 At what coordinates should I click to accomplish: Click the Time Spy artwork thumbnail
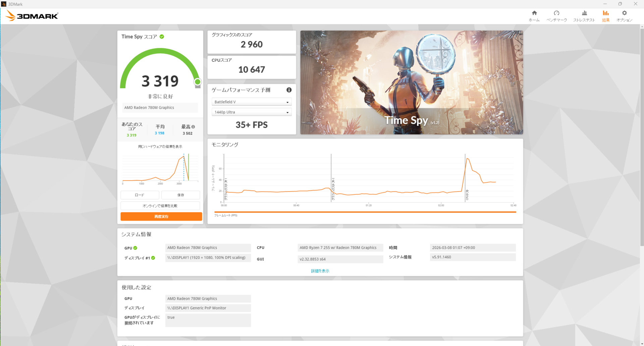(412, 82)
